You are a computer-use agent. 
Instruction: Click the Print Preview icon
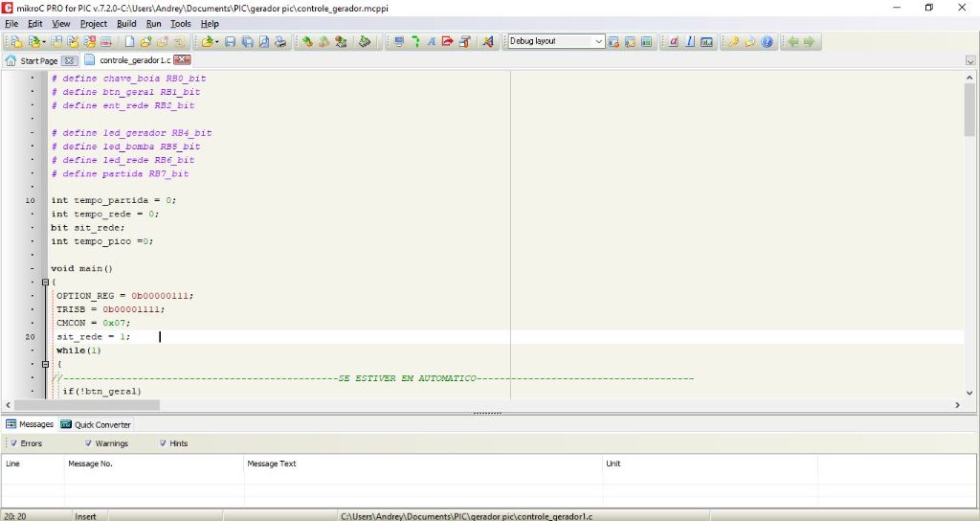click(263, 42)
